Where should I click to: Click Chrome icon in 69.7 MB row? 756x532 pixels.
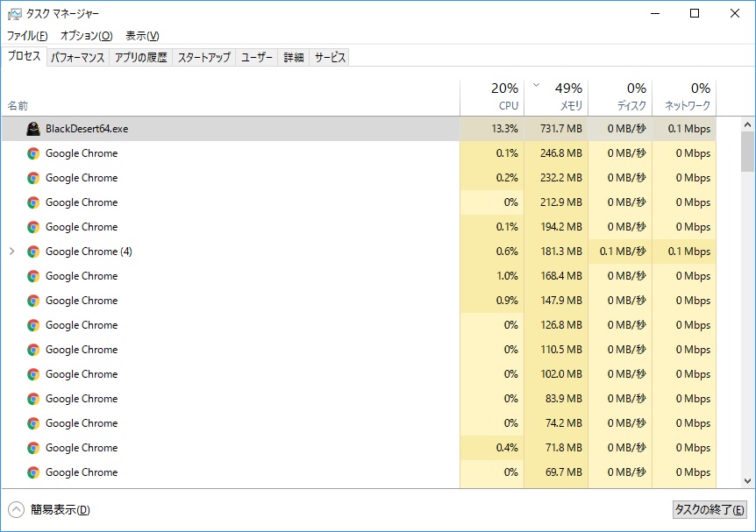pos(33,472)
